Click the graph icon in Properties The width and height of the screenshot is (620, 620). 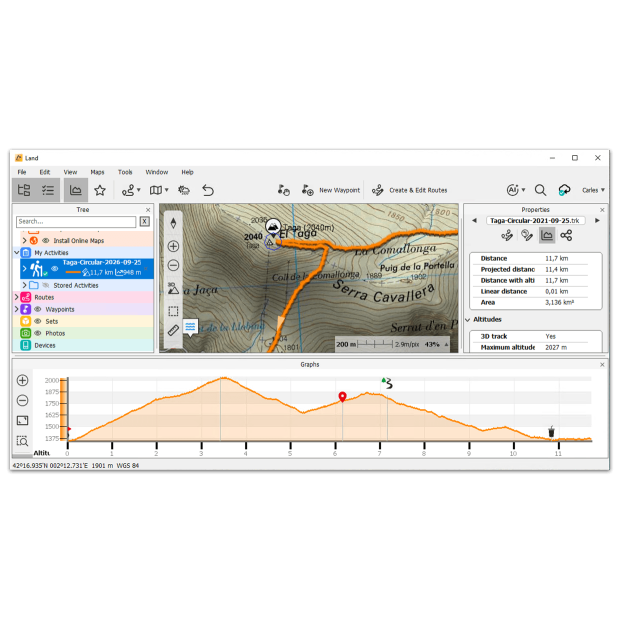(547, 236)
